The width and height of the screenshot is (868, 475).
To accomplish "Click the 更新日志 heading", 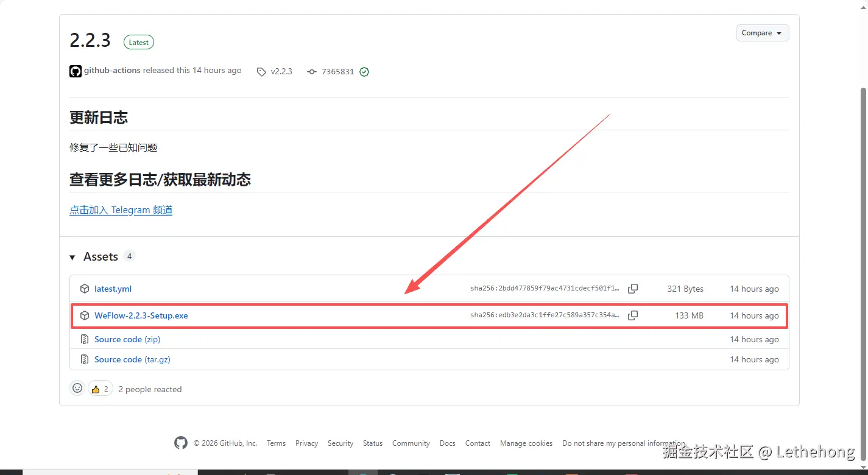I will click(x=99, y=118).
